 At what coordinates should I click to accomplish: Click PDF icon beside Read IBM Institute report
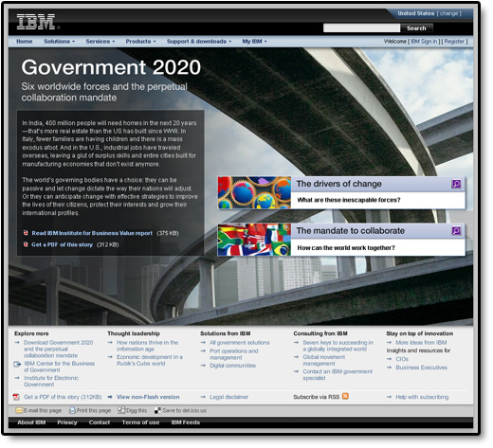pyautogui.click(x=26, y=233)
